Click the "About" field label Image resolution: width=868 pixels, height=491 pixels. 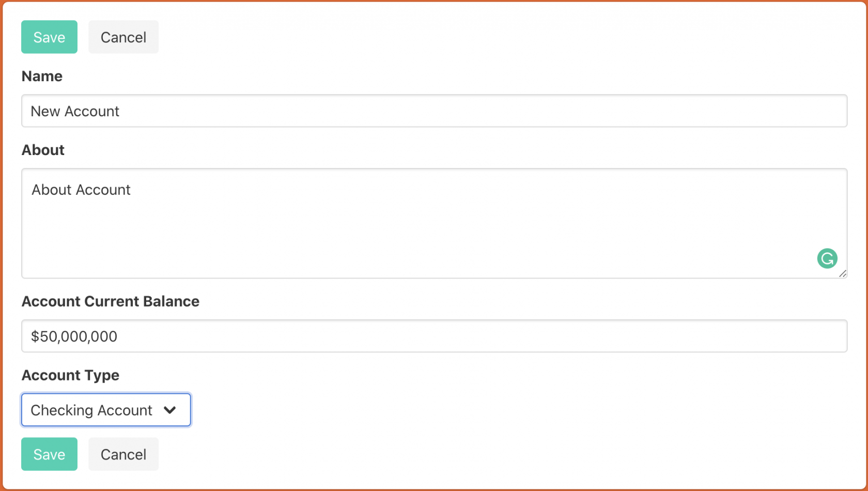[43, 150]
